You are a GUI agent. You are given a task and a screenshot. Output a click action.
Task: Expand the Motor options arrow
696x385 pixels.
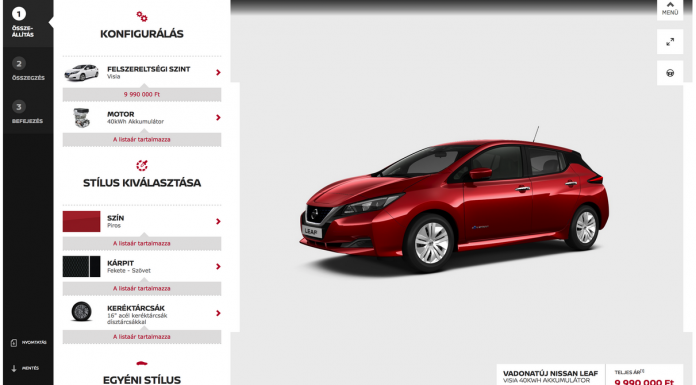218,118
